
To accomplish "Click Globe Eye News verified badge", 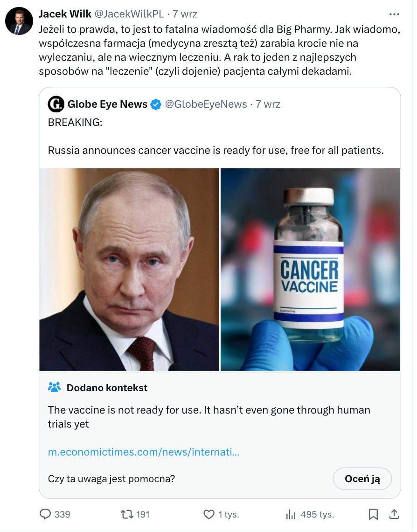I will tap(156, 104).
